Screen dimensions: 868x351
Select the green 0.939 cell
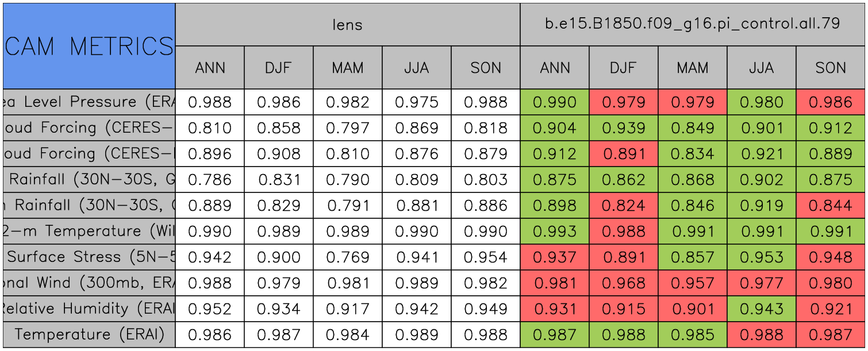pos(623,128)
